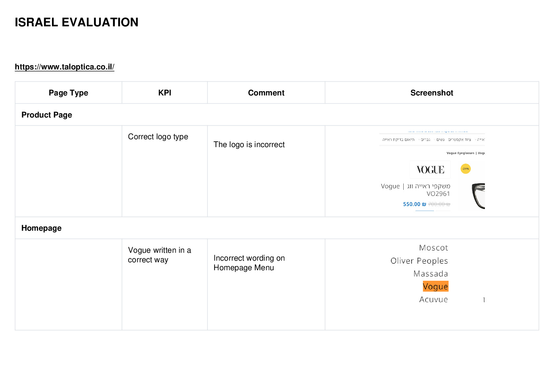The image size is (554, 392).
Task: Click the ISRAEL EVALUATION heading
Action: [77, 22]
